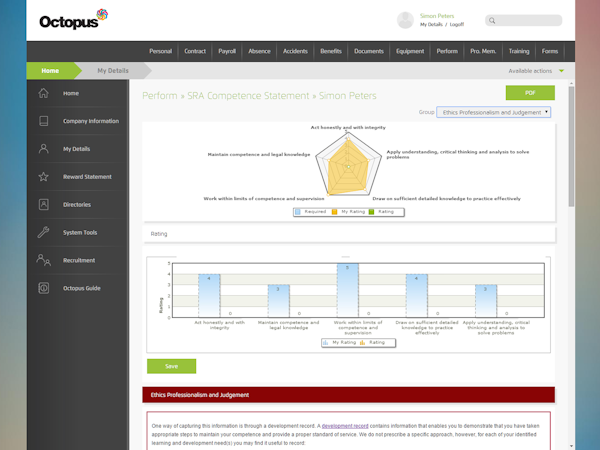Toggle My Rating series in radar legend
The image size is (600, 450).
(350, 212)
